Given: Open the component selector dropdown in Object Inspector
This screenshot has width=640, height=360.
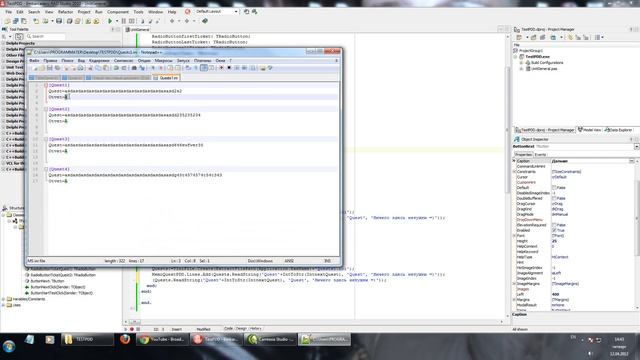Looking at the screenshot, I should point(636,147).
